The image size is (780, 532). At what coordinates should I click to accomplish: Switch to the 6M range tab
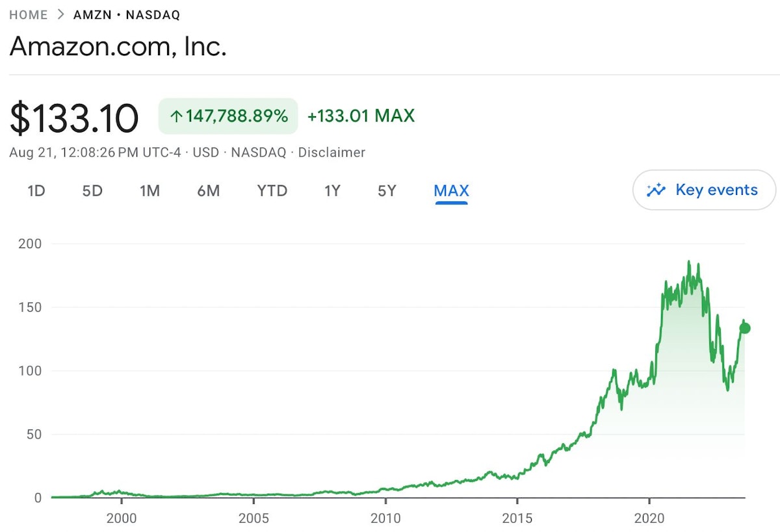[x=208, y=191]
